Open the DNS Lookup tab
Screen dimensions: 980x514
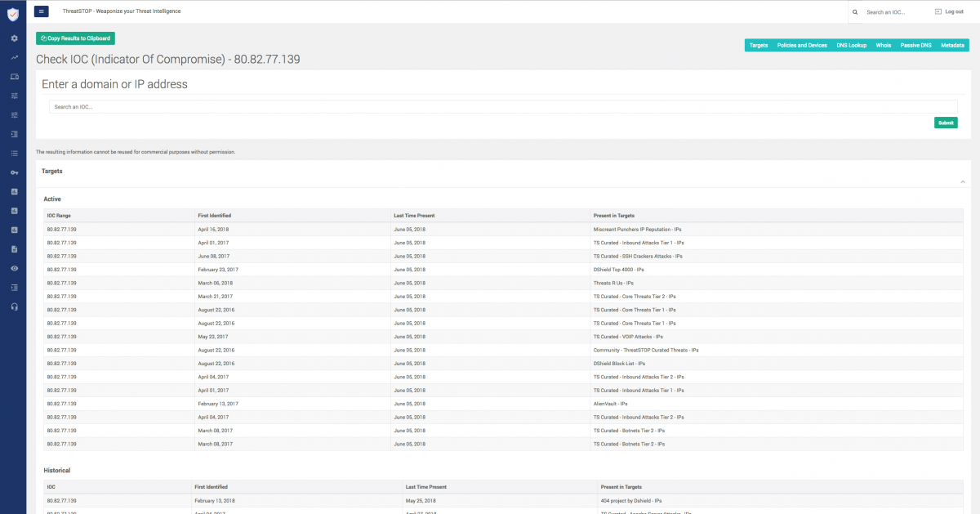coord(851,46)
